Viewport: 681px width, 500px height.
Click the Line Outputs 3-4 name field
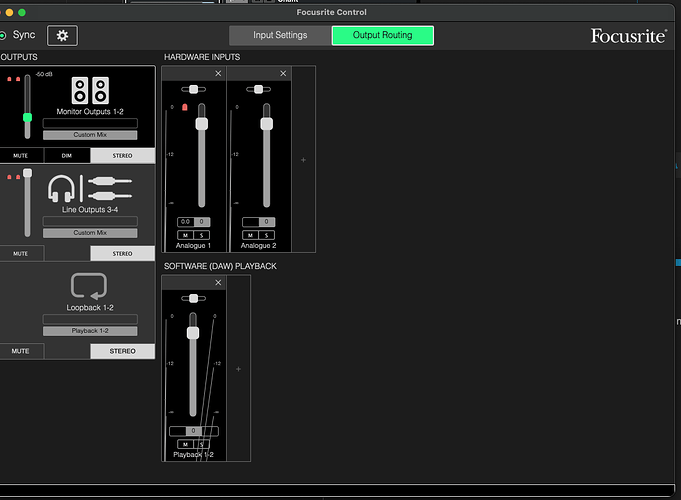point(90,222)
